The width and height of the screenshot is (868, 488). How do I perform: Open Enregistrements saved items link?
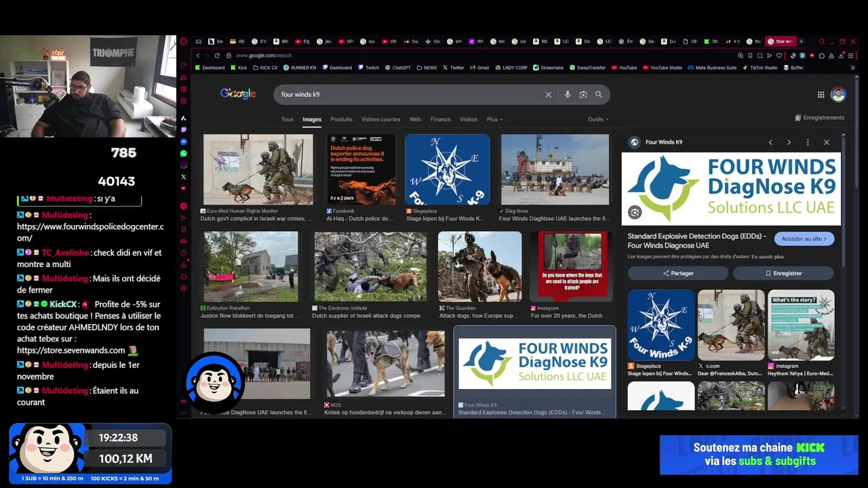pos(819,118)
